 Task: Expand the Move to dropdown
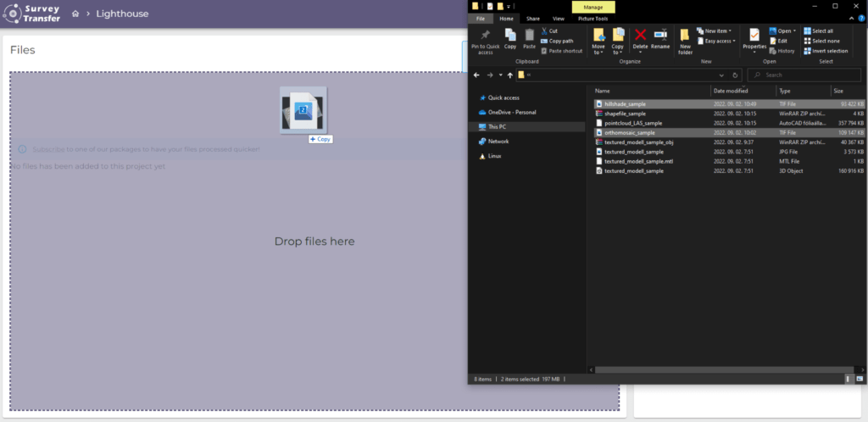[x=598, y=51]
